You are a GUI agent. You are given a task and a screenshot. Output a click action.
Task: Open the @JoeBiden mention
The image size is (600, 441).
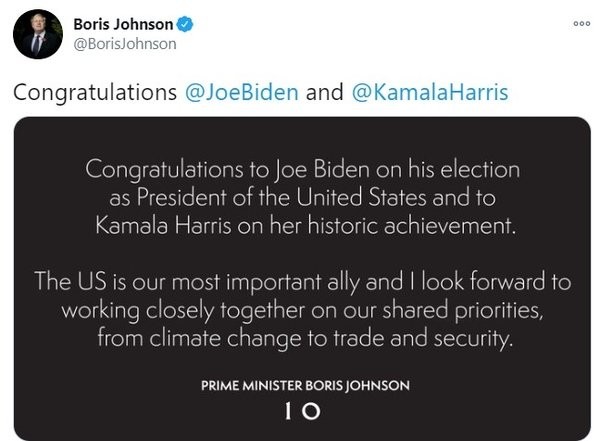pyautogui.click(x=242, y=93)
